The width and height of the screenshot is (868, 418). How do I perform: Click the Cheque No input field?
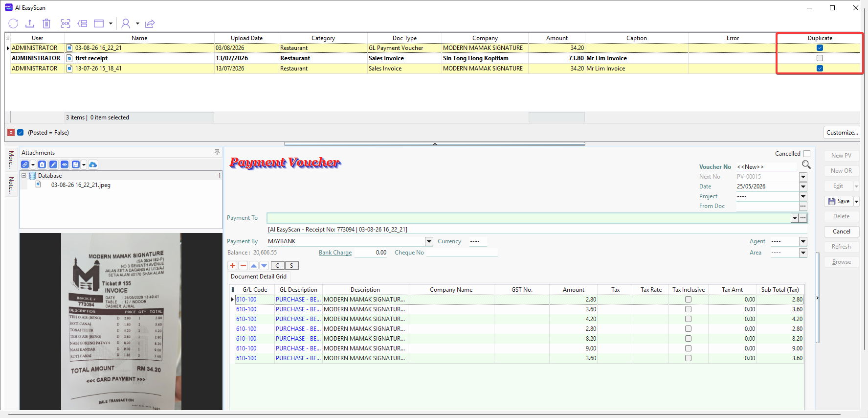click(462, 253)
